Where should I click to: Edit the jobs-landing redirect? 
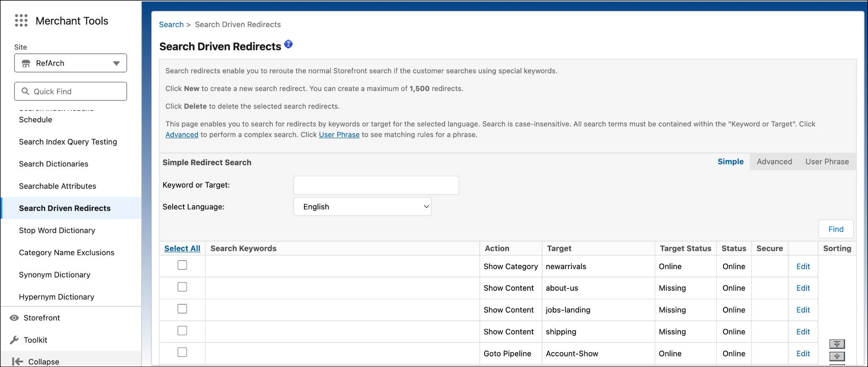click(x=803, y=310)
